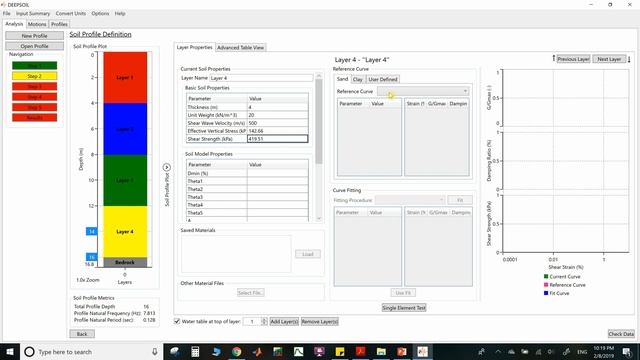Select green Layer 3 in soil profile
Image resolution: width=640 pixels, height=360 pixels.
tap(125, 180)
